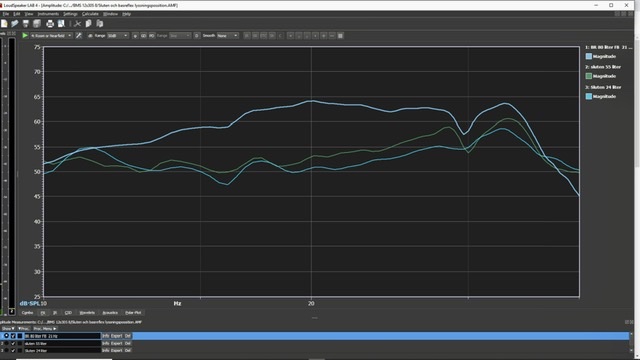Viewport: 640px width, 360px height.
Task: Click the plus icon in chart toolbar
Action: pyautogui.click(x=324, y=36)
